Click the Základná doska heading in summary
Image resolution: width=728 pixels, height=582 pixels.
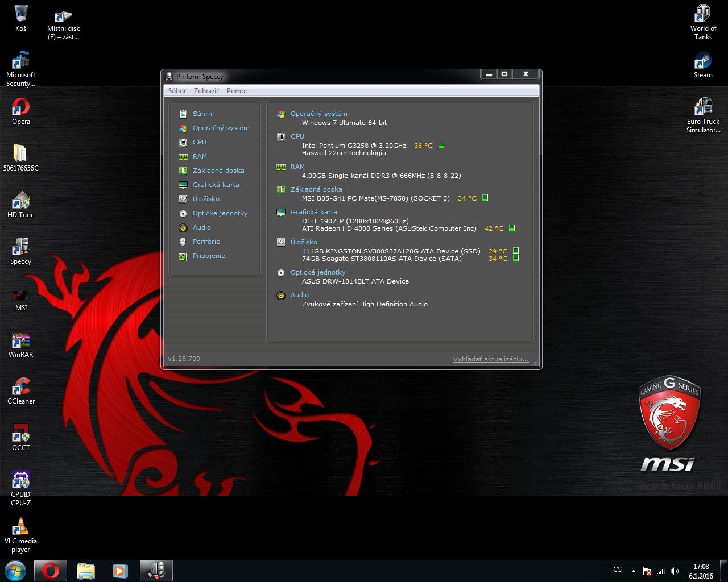(316, 189)
